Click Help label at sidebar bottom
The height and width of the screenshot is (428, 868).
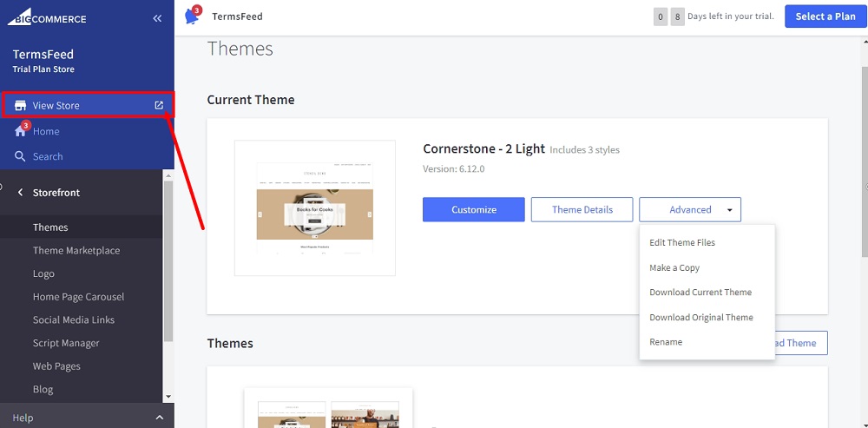point(23,418)
